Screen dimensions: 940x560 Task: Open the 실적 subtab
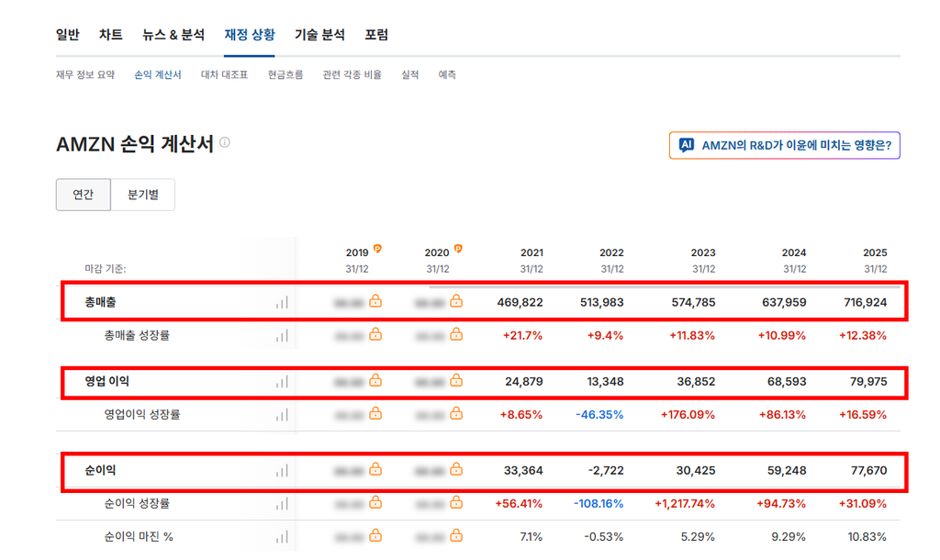[x=410, y=75]
